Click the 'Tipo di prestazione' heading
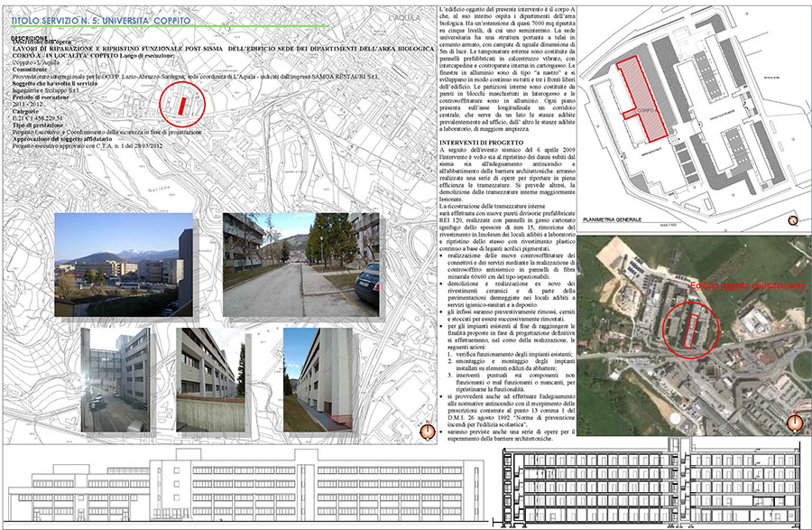812x530 pixels. (x=38, y=126)
